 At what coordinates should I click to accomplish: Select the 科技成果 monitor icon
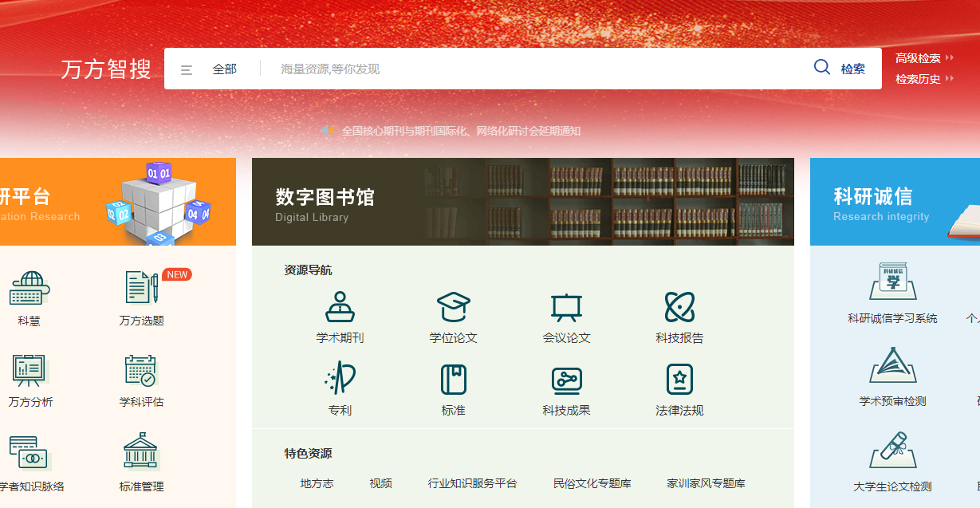pos(567,380)
